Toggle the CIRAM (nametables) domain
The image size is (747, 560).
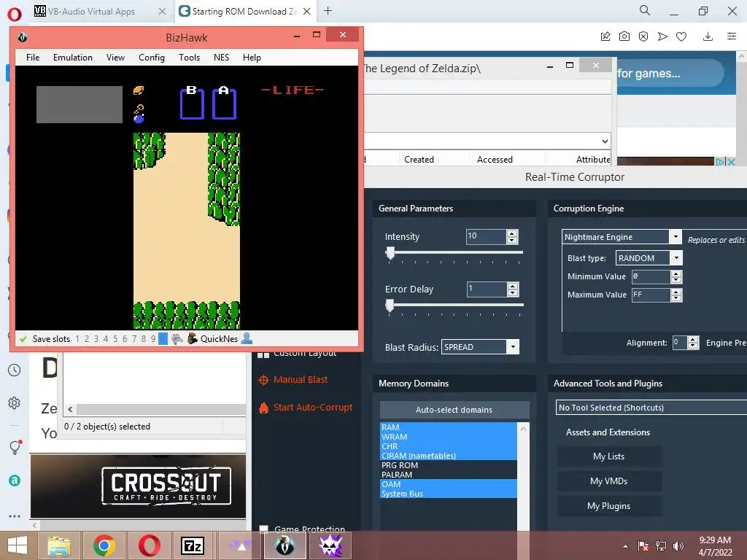[x=449, y=456]
